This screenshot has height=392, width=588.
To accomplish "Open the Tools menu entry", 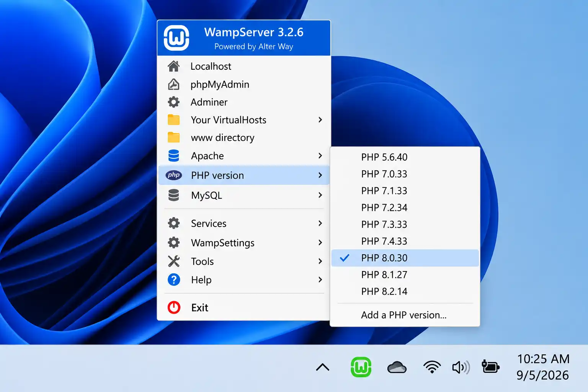I will [244, 261].
